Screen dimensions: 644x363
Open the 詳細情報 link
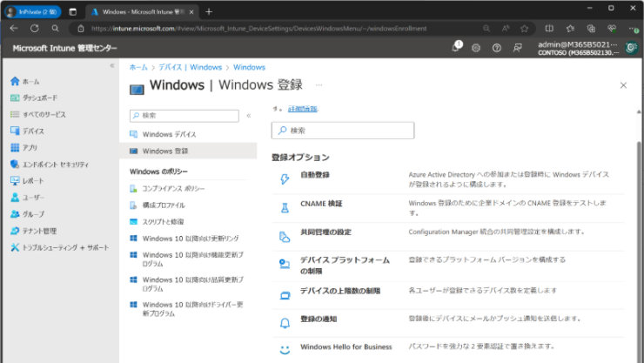[303, 109]
